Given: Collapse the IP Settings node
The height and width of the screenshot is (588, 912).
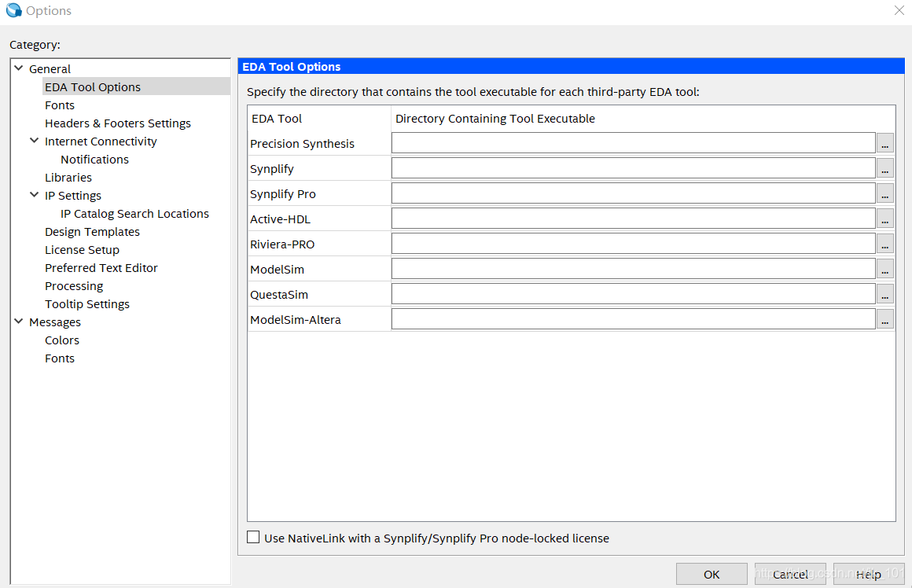Looking at the screenshot, I should (35, 195).
